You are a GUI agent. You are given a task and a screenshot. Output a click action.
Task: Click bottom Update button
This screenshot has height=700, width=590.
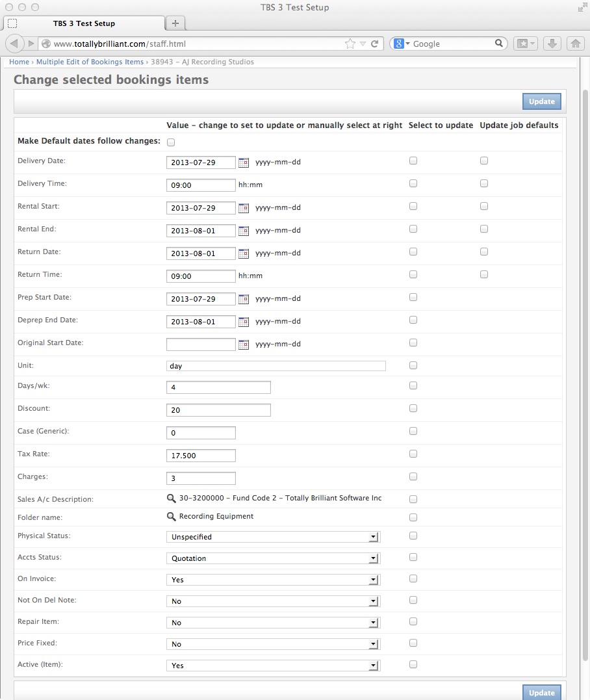pyautogui.click(x=542, y=692)
